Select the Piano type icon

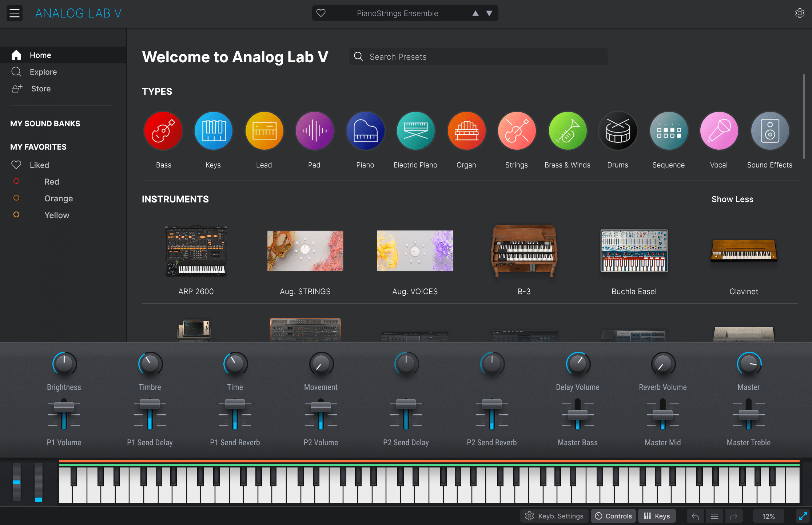365,131
